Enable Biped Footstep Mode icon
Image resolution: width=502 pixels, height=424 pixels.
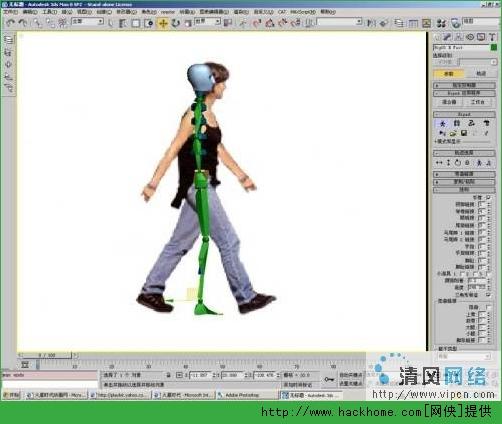[457, 123]
